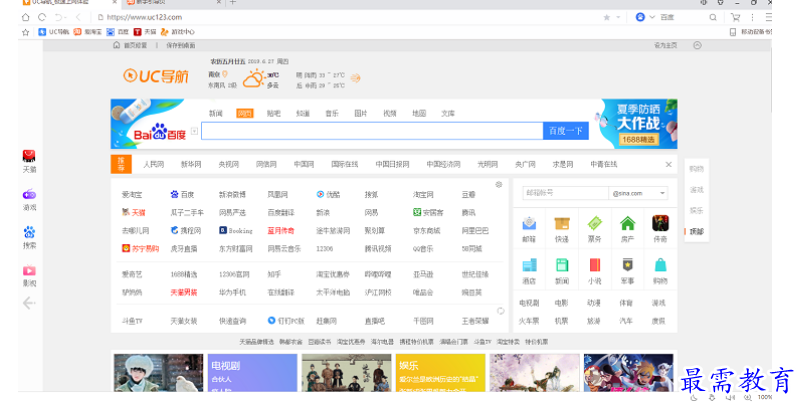
Task: Open the 新华网 news link
Action: pos(191,165)
